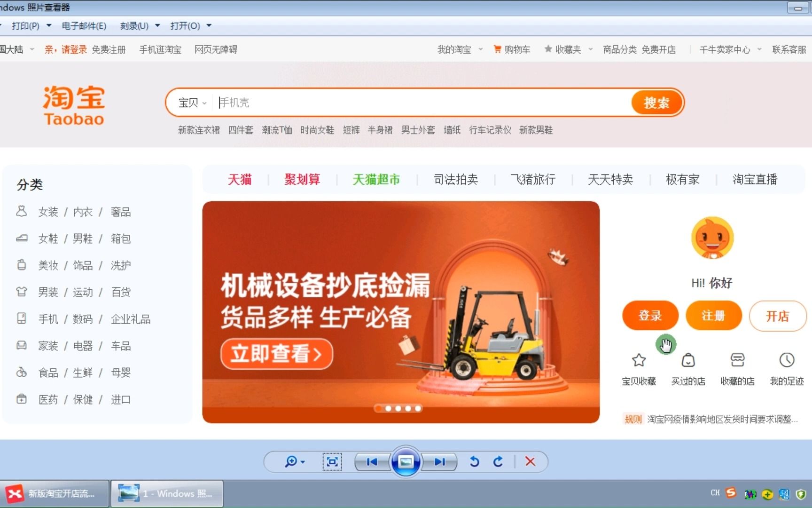812x508 pixels.
Task: Click the 亲，请登录 link
Action: [66, 49]
